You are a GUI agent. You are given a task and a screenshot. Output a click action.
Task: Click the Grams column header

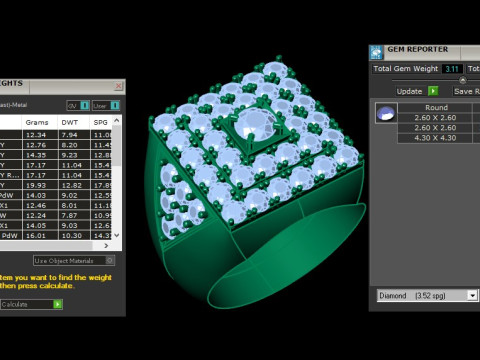coord(40,122)
